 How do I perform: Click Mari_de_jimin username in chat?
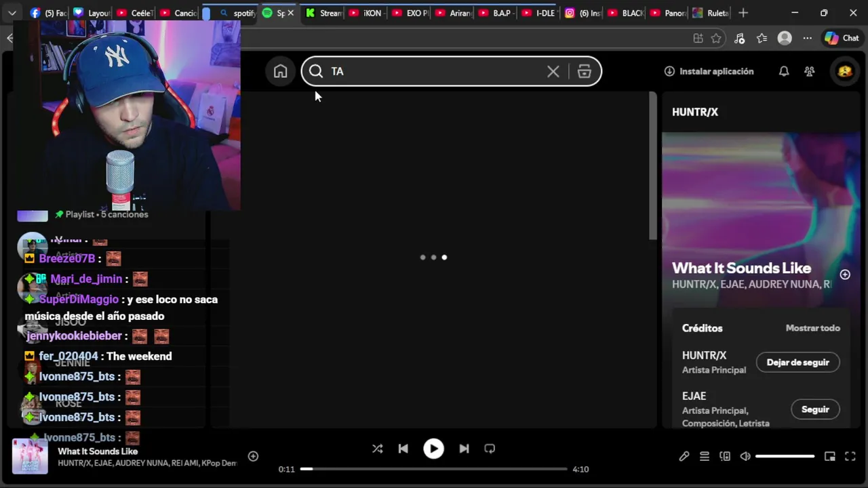[86, 279]
